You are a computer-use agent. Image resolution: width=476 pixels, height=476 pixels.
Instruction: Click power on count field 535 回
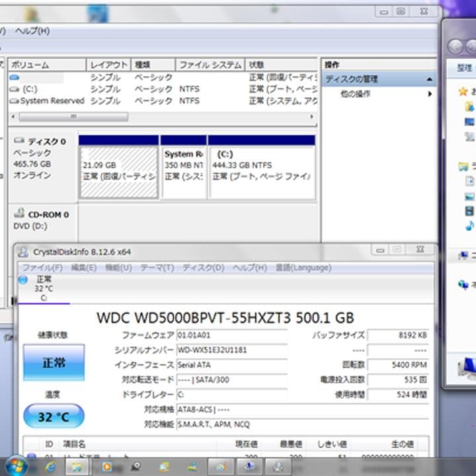pos(398,379)
